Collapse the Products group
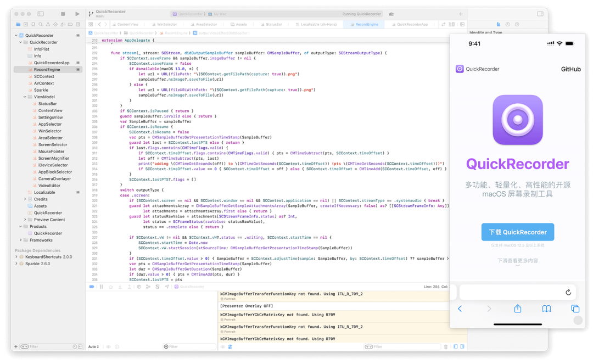The image size is (593, 364). [x=20, y=226]
